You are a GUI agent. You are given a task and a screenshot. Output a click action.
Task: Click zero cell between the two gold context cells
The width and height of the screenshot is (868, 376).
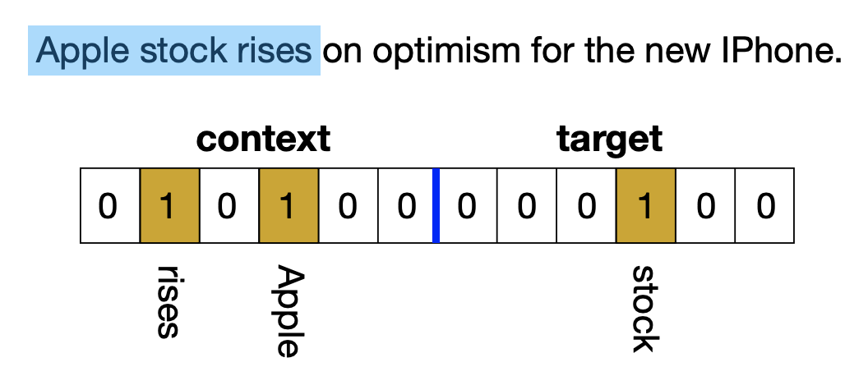point(229,206)
